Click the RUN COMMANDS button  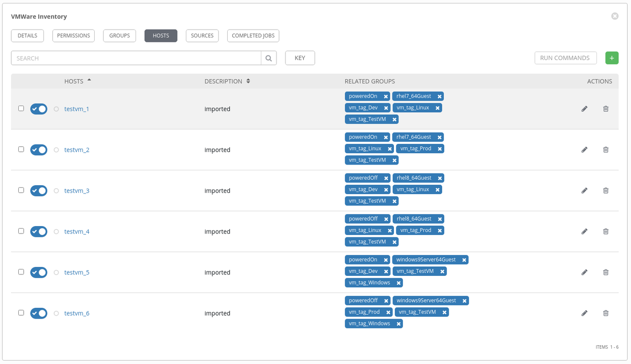click(565, 58)
